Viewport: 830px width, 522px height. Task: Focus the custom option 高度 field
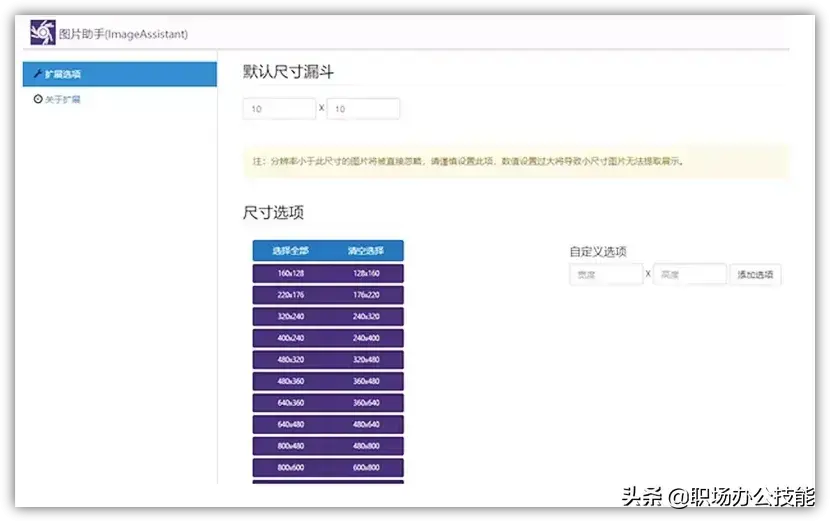pos(690,274)
